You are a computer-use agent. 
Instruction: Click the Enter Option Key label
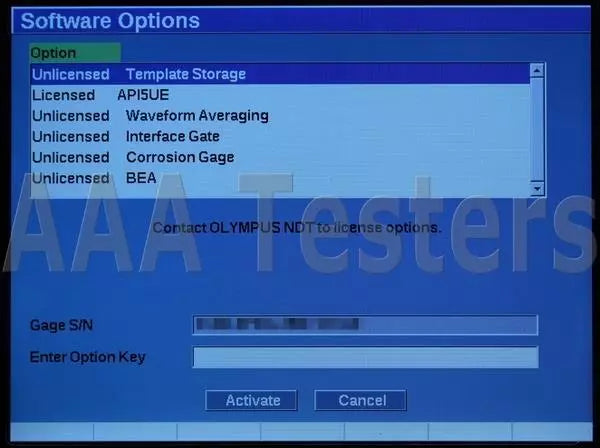coord(88,357)
